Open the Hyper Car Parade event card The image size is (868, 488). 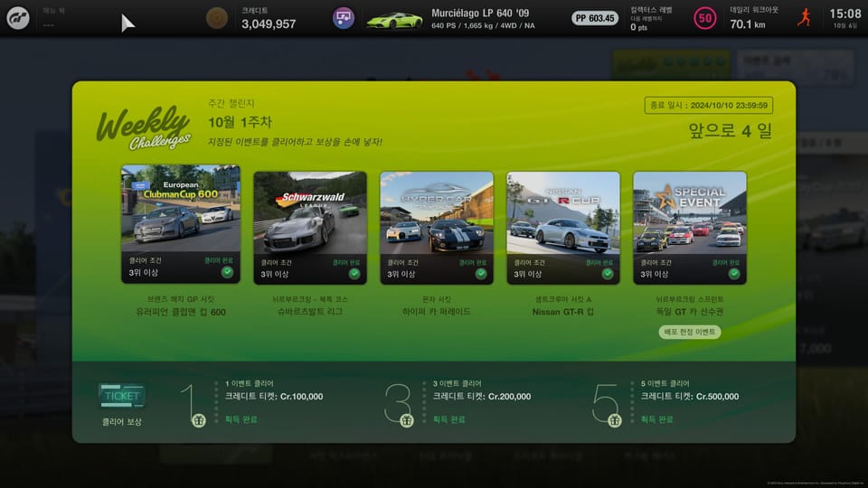tap(437, 228)
